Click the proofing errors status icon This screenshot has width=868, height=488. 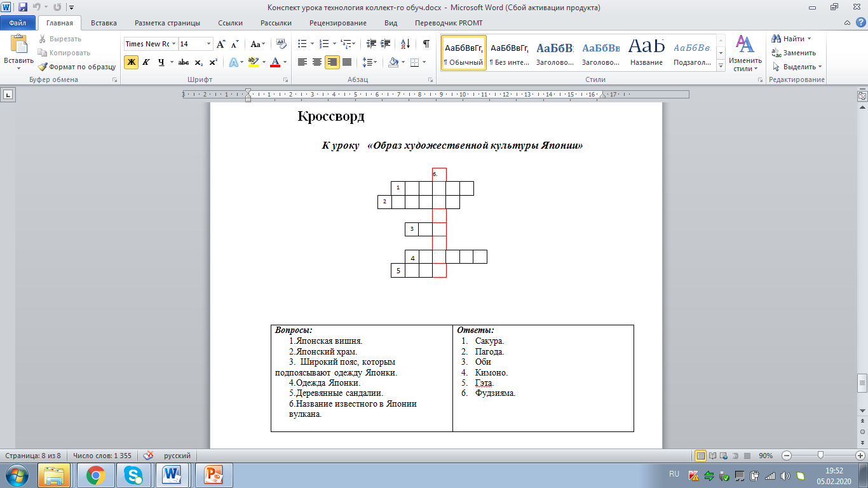click(149, 456)
